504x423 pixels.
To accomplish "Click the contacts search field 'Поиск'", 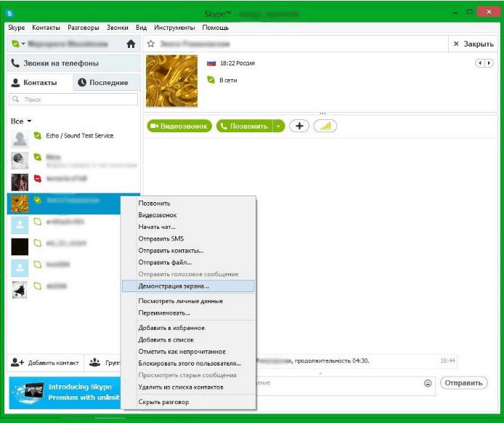I will [73, 99].
